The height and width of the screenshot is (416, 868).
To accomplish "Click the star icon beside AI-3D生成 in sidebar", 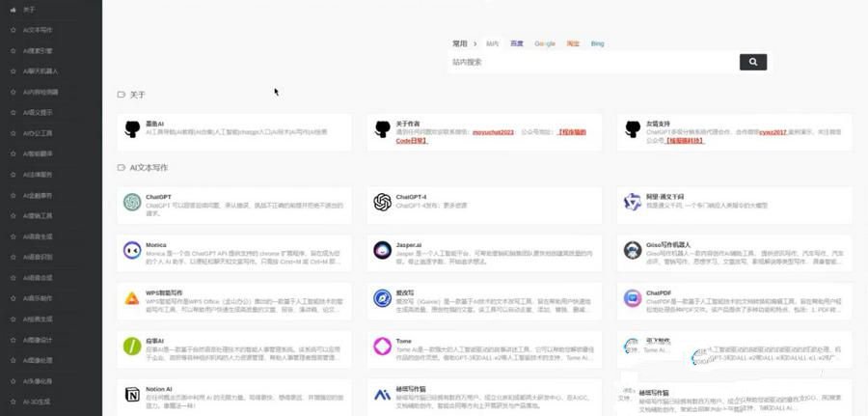I will (13, 402).
